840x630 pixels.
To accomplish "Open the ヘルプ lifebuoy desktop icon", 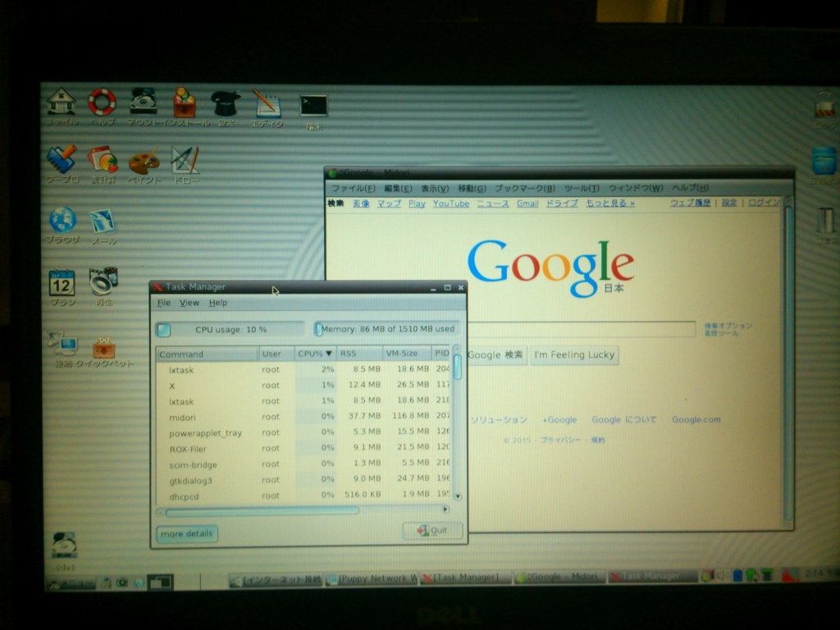I will tap(102, 102).
